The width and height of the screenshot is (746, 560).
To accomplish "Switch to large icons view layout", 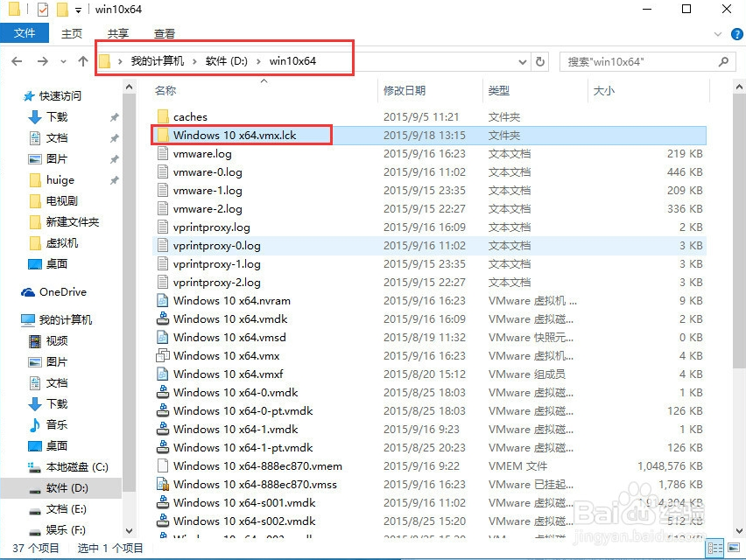I will coord(734,548).
